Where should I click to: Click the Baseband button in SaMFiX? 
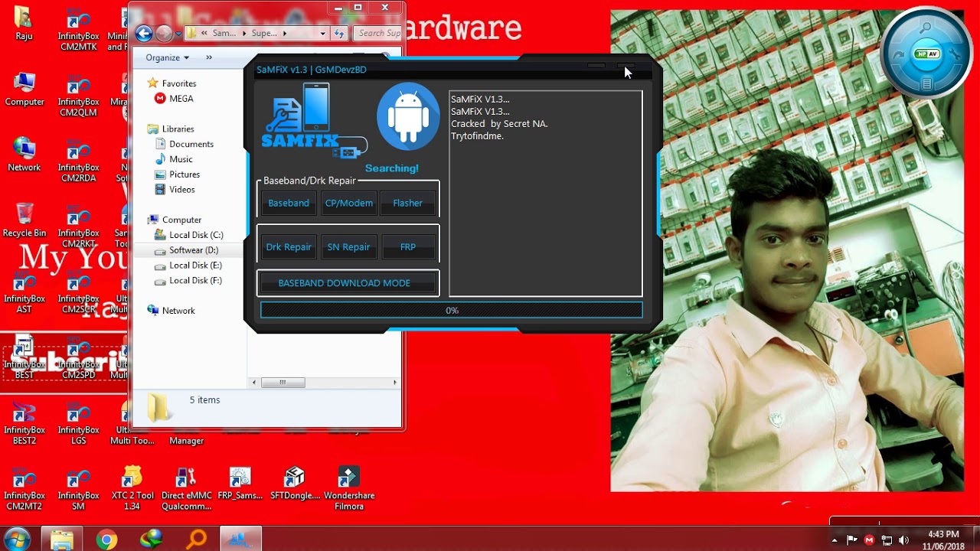tap(289, 203)
